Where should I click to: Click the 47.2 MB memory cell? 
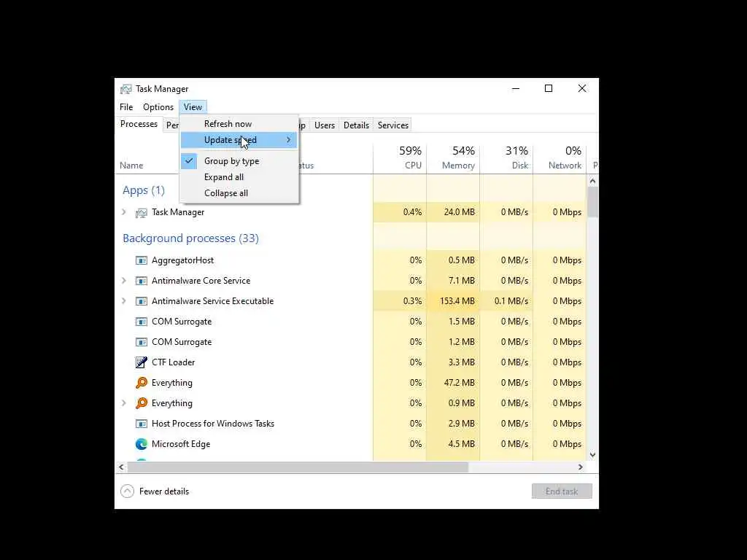pyautogui.click(x=453, y=383)
